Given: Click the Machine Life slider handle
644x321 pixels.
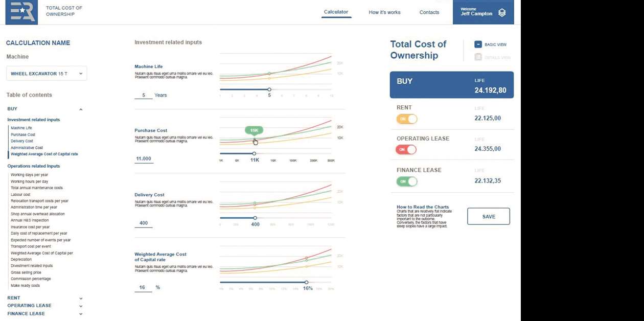Looking at the screenshot, I should coord(269,89).
